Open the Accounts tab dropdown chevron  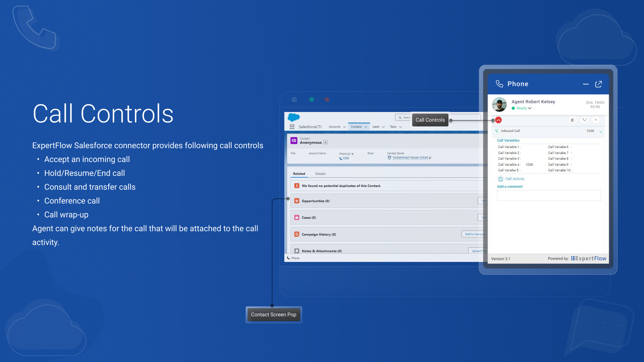pos(345,127)
